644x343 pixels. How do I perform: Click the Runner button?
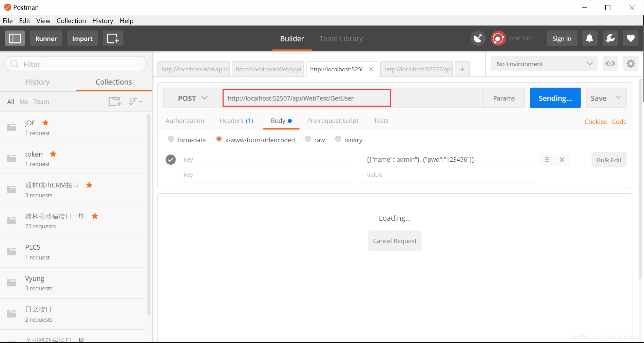pyautogui.click(x=46, y=38)
